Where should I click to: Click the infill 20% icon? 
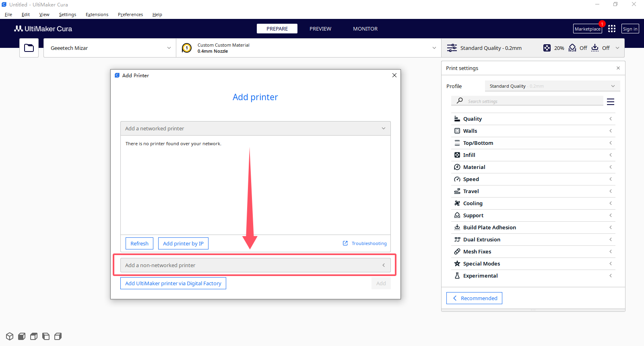(547, 48)
